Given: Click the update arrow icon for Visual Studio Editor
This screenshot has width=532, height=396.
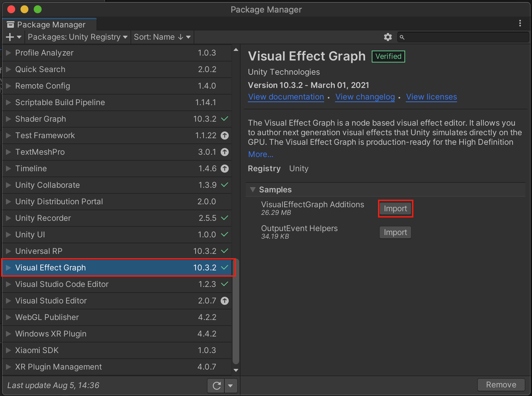Looking at the screenshot, I should coord(225,301).
